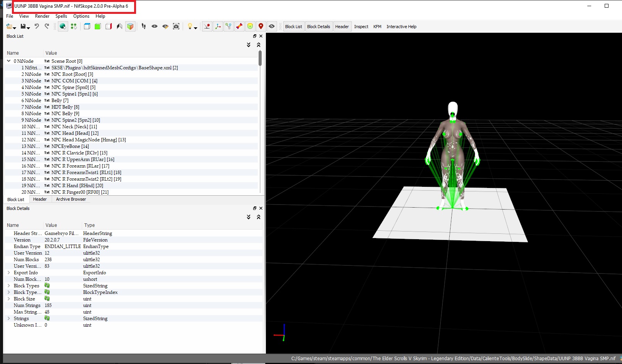Expand the Export Info row
This screenshot has height=364, width=622.
click(9, 273)
